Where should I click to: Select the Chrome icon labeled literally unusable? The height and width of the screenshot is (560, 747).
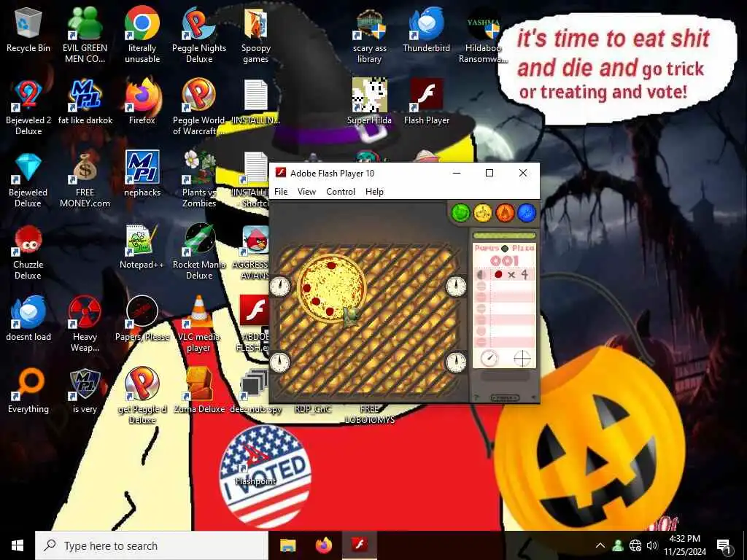[x=142, y=35]
